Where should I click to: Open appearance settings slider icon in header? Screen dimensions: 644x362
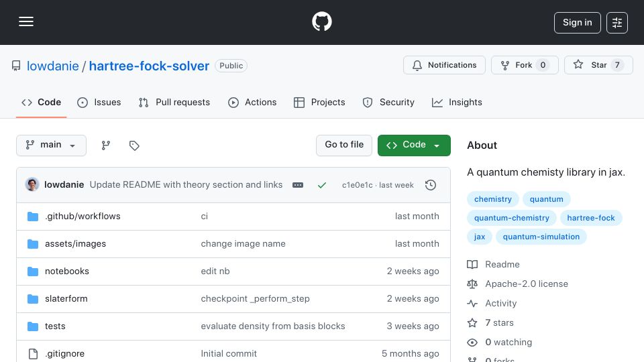[x=617, y=23]
